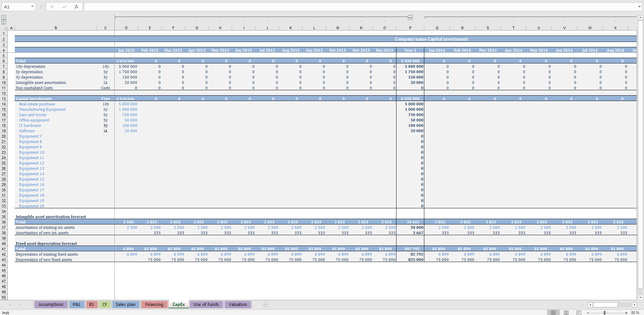Click the vertical scrollbar up arrow
This screenshot has height=315, width=644.
[640, 18]
